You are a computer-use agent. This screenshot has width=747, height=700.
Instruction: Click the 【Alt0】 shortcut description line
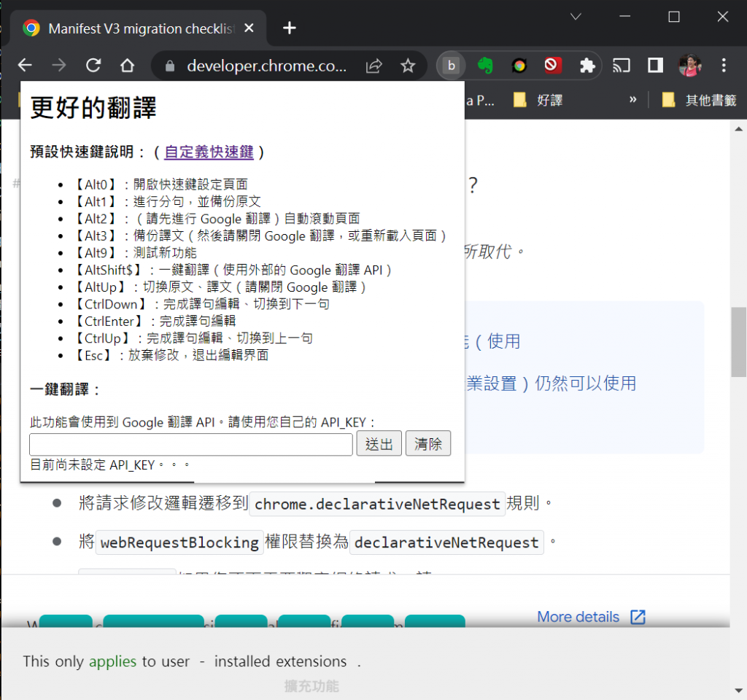pyautogui.click(x=160, y=184)
